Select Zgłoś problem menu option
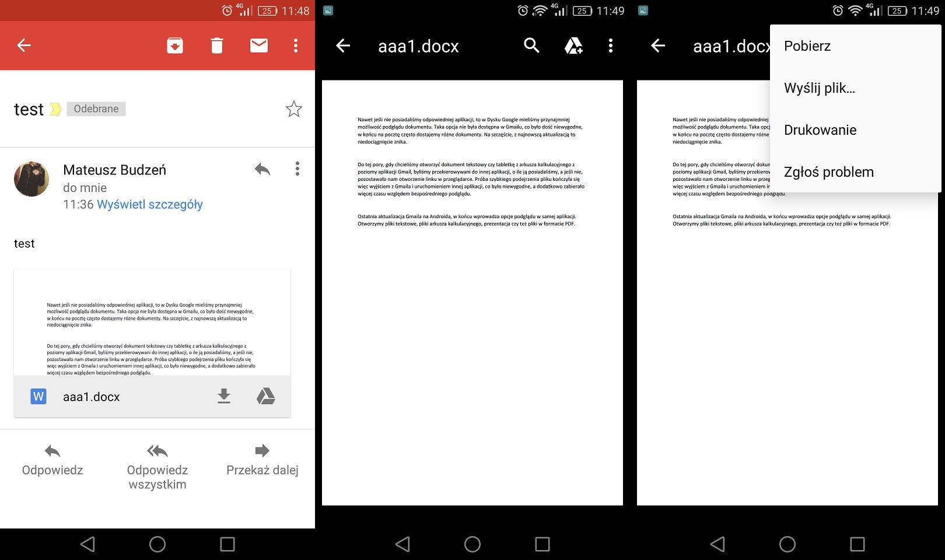Image resolution: width=945 pixels, height=560 pixels. click(x=856, y=172)
